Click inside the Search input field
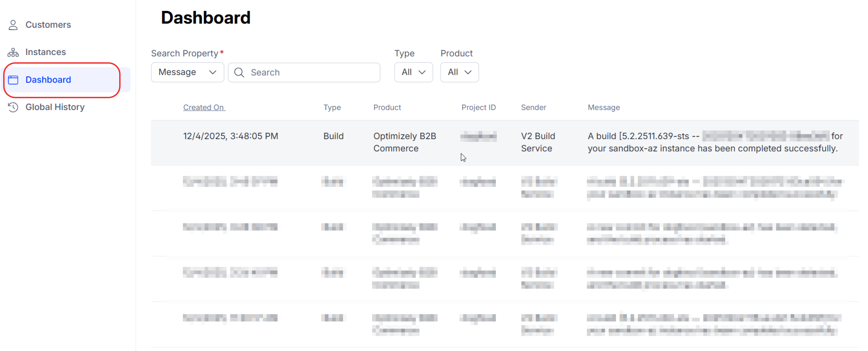The width and height of the screenshot is (868, 351). [303, 72]
